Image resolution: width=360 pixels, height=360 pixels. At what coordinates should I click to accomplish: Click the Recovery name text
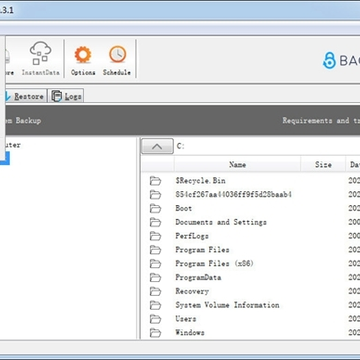192,291
